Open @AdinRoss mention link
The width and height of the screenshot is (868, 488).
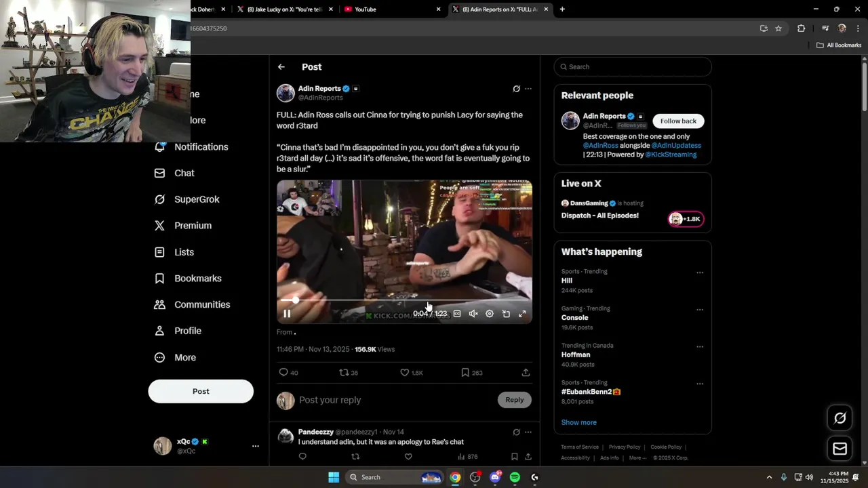coord(600,146)
